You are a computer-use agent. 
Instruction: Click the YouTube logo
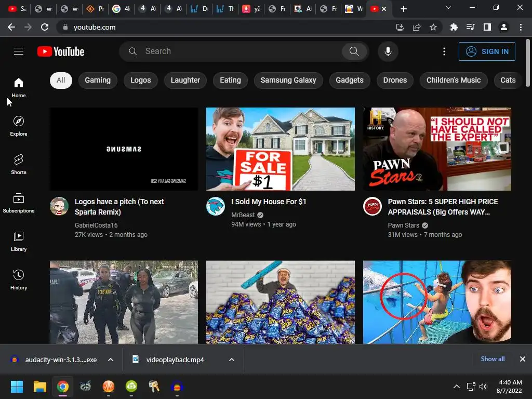(61, 51)
